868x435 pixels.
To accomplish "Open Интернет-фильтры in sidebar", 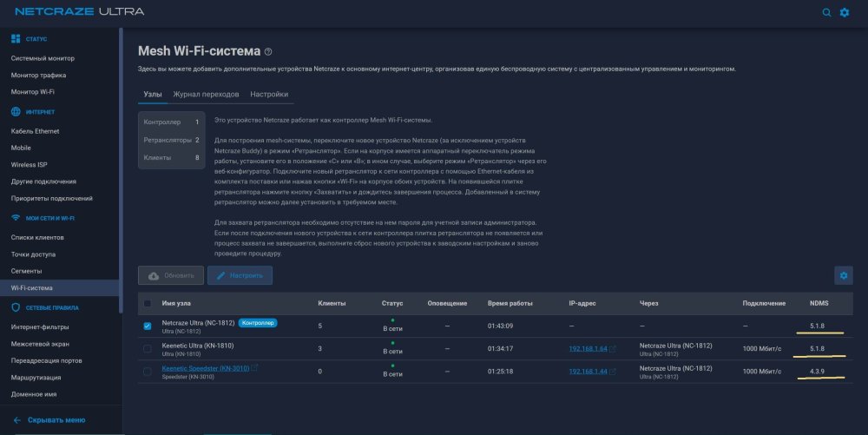I will pyautogui.click(x=40, y=327).
